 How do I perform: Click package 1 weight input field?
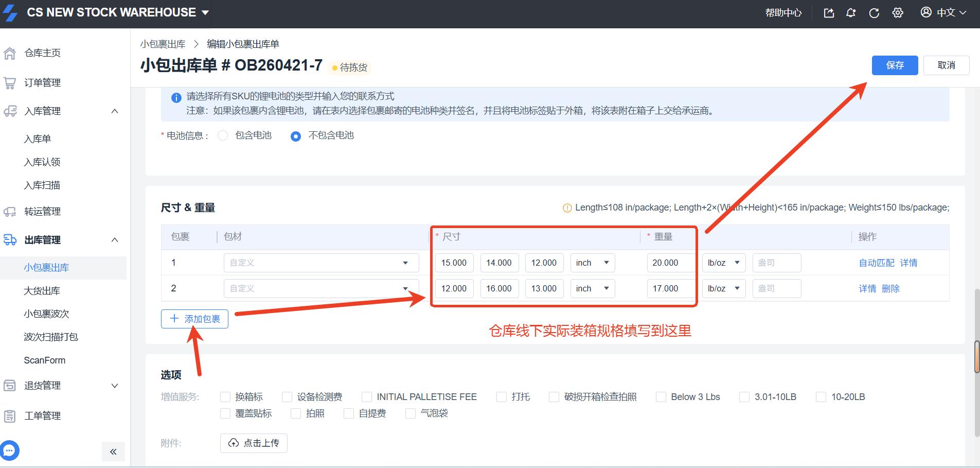670,263
